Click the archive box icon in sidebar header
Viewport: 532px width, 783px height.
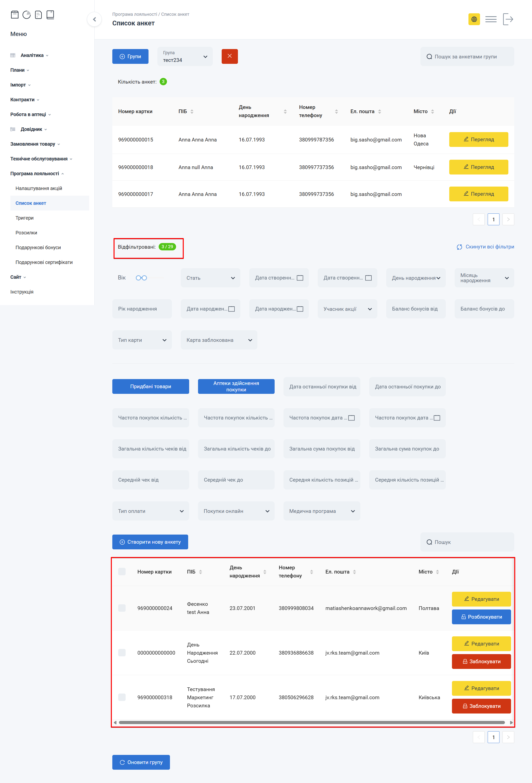15,15
